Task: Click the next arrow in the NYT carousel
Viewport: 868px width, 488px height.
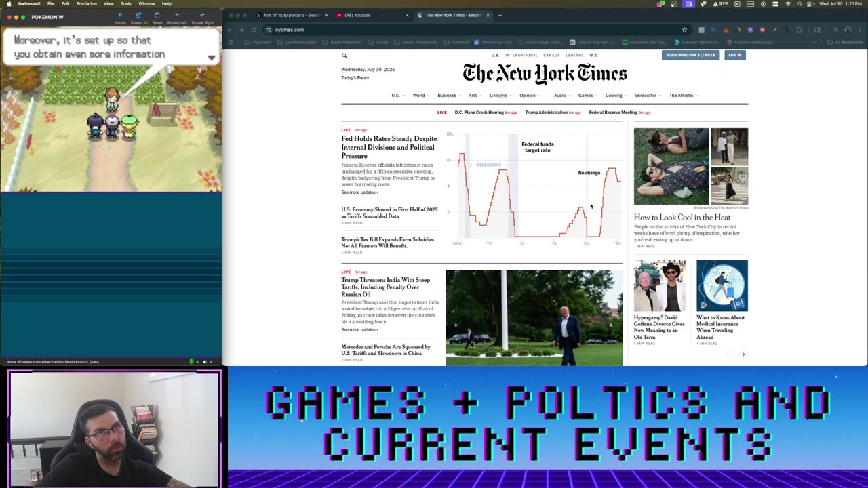Action: (x=743, y=354)
